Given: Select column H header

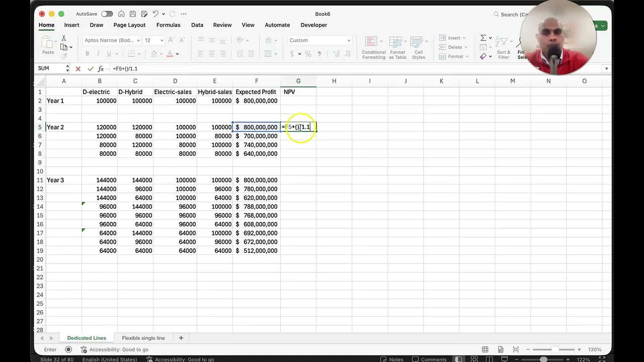Looking at the screenshot, I should [334, 81].
